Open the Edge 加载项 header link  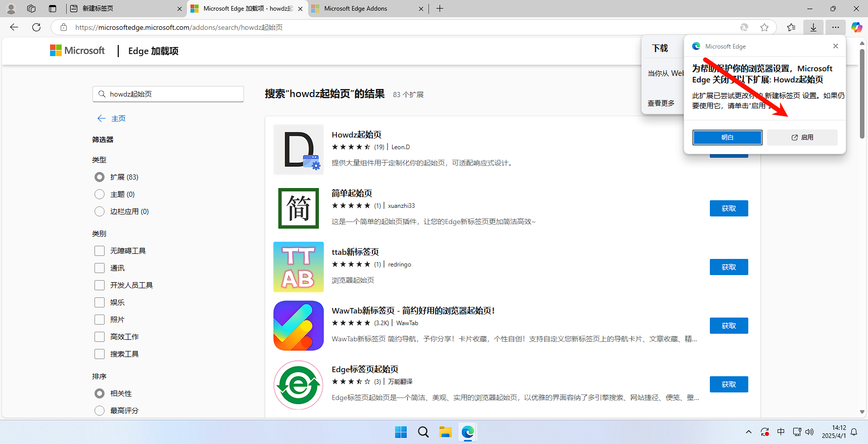point(153,51)
